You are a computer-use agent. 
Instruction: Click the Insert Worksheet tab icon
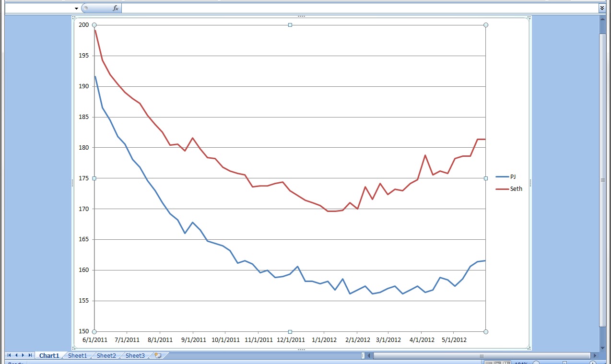[x=158, y=356]
